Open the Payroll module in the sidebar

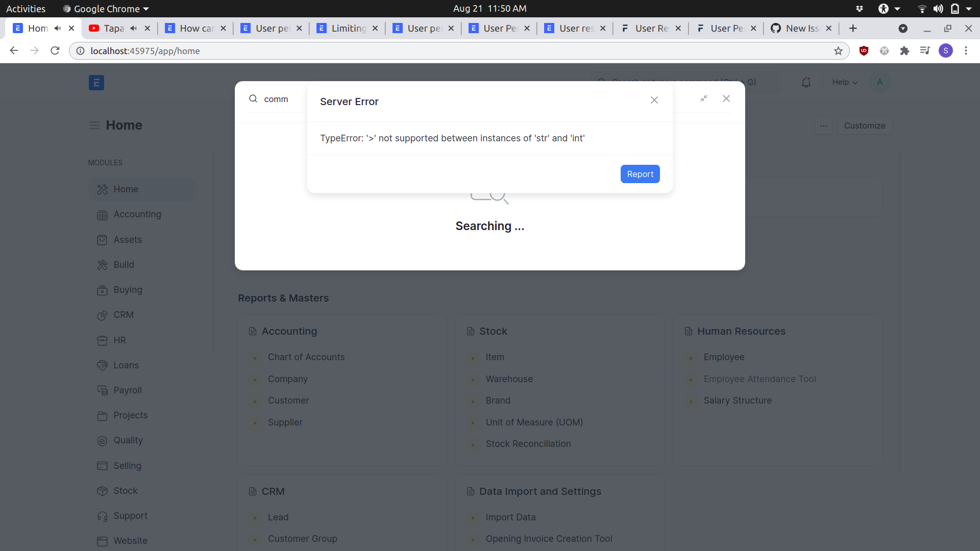coord(127,390)
